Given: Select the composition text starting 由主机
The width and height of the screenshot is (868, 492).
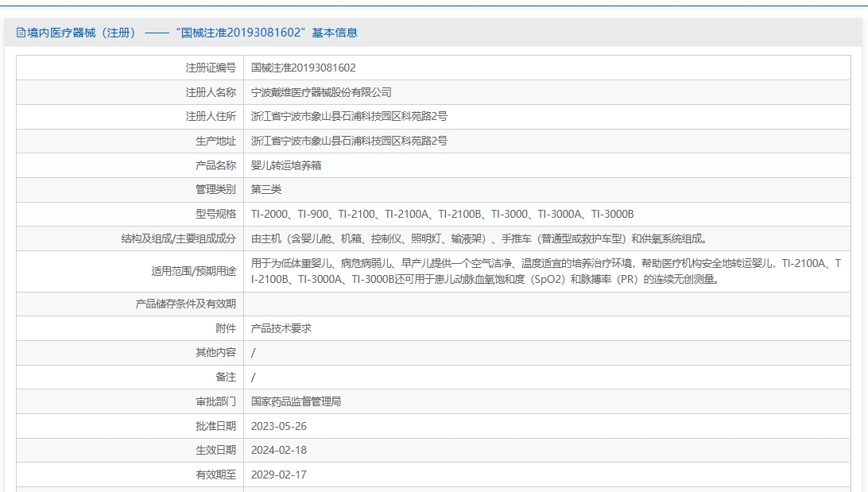Looking at the screenshot, I should [479, 238].
